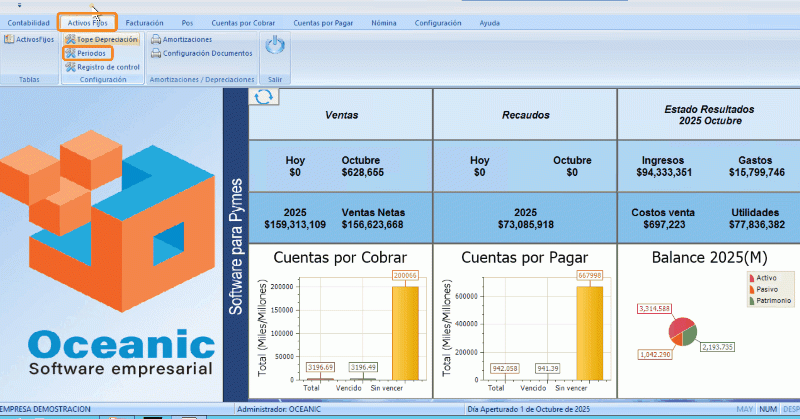
Task: Click the Activo legend color swatch
Action: coord(751,278)
